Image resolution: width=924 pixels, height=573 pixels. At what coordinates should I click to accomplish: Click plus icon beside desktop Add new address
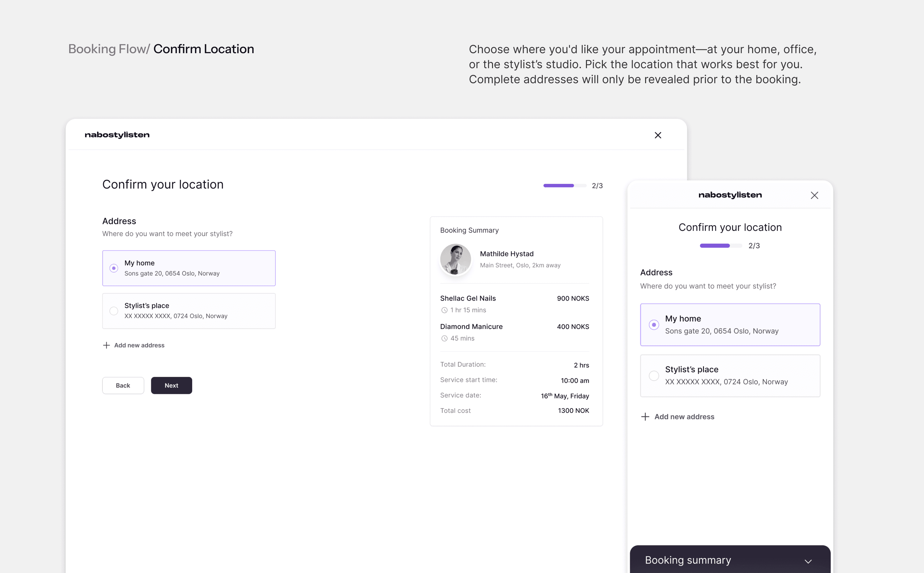tap(106, 345)
